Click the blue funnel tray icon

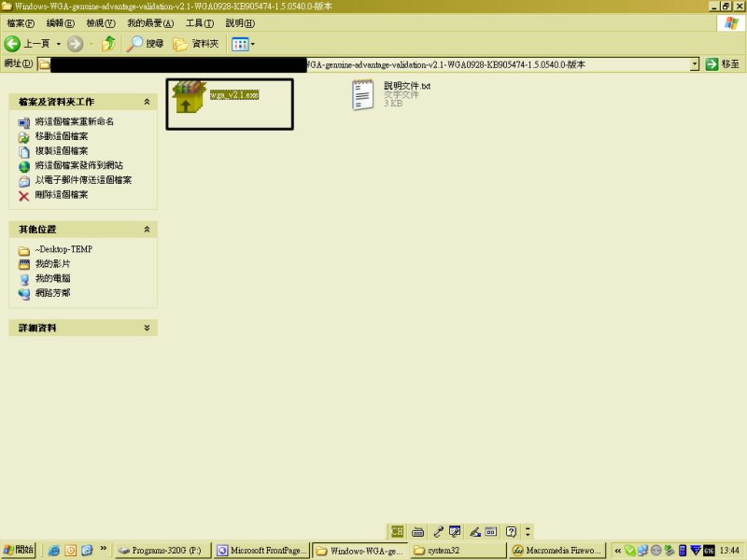pos(696,551)
